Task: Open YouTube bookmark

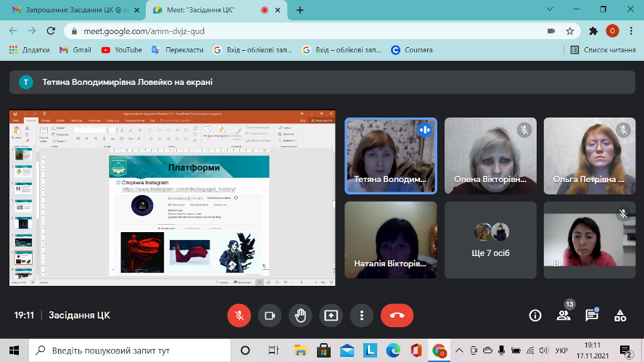Action: 122,50
